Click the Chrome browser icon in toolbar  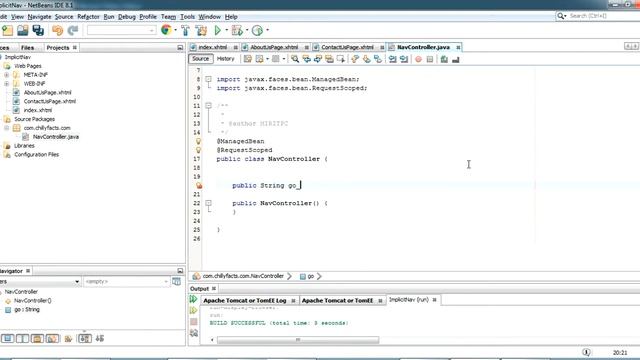(166, 30)
